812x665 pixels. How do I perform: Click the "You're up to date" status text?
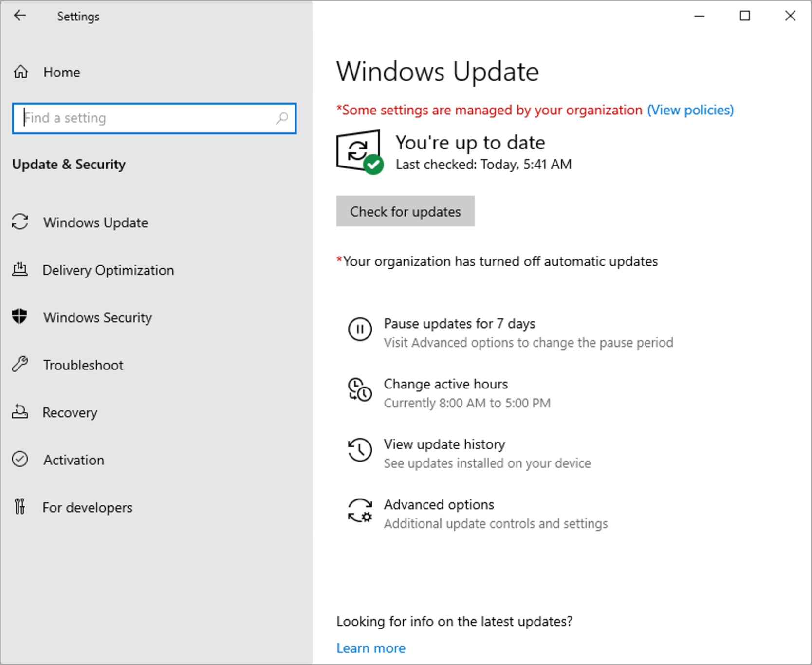[470, 143]
